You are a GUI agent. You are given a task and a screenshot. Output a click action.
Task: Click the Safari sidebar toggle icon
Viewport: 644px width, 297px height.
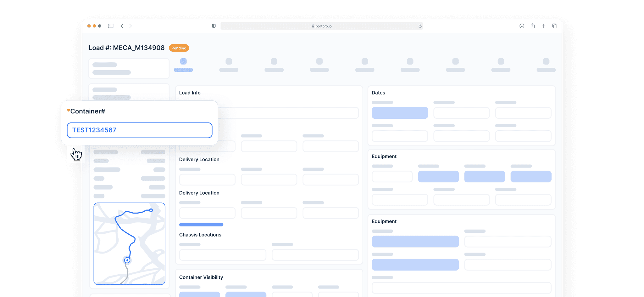[x=110, y=26]
